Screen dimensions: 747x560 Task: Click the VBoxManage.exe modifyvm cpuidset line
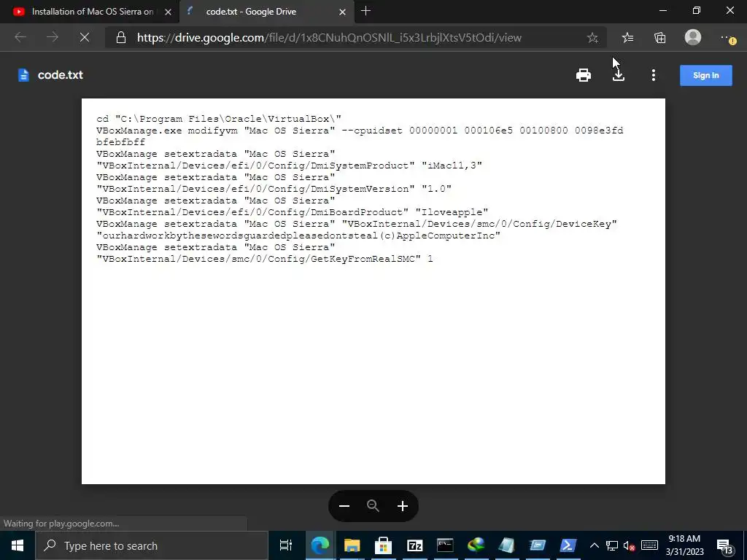click(x=360, y=131)
